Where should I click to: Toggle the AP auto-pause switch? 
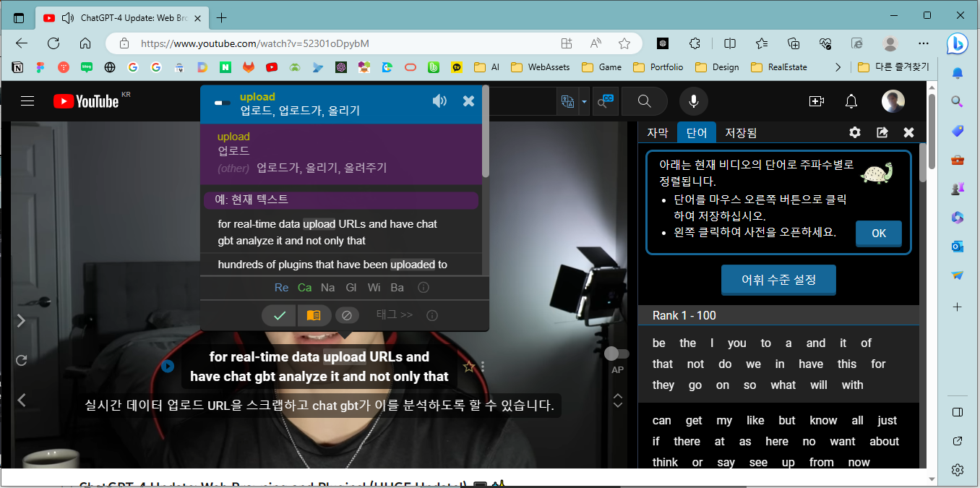pyautogui.click(x=616, y=354)
